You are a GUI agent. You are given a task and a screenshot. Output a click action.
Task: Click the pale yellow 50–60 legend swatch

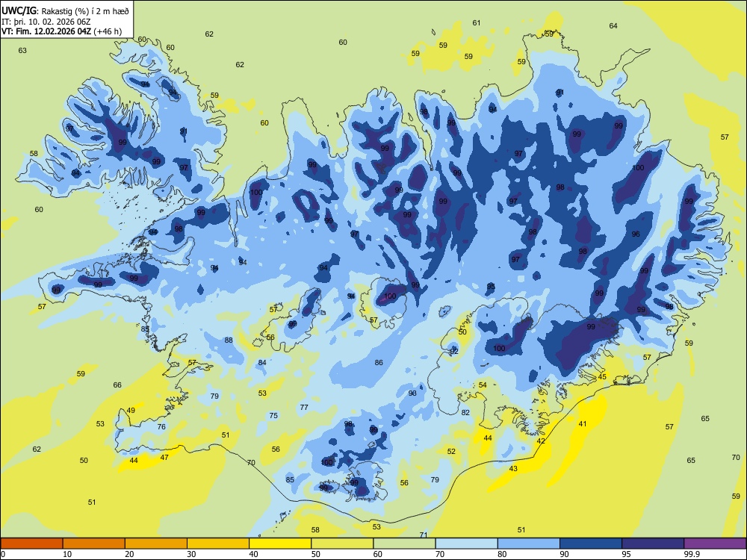click(342, 544)
